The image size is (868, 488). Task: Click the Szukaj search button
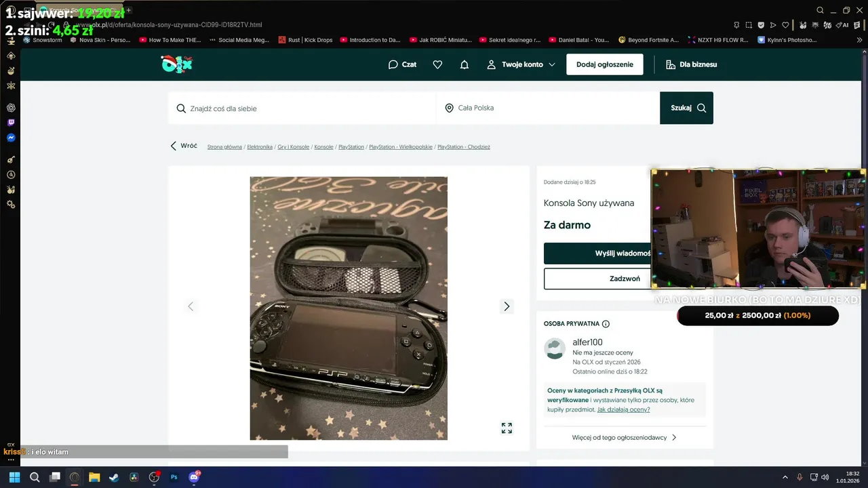(686, 108)
